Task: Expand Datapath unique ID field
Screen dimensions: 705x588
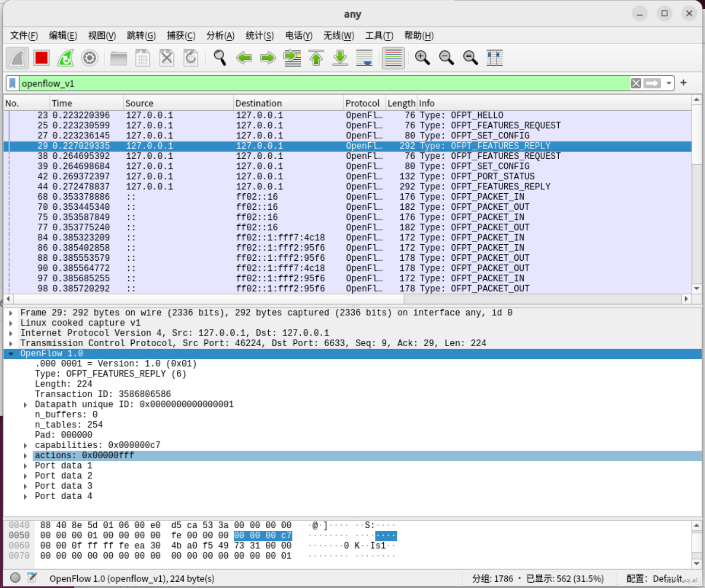Action: (x=25, y=405)
